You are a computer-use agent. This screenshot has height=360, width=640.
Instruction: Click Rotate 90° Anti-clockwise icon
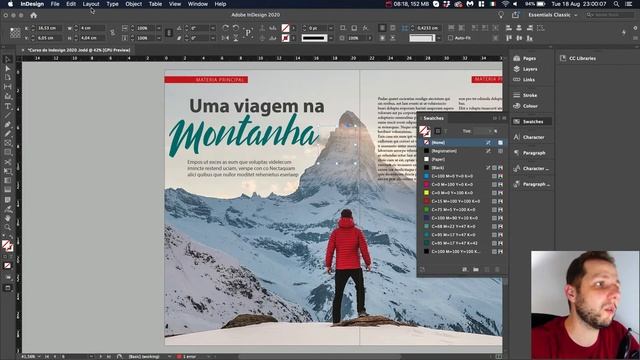(236, 28)
